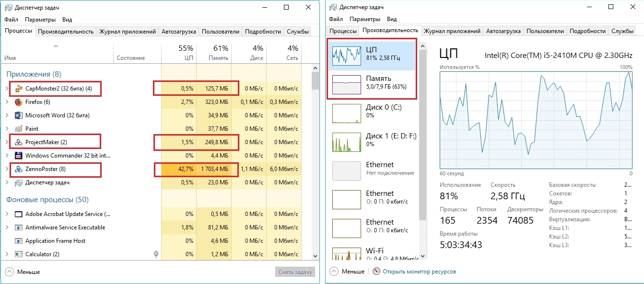Image resolution: width=644 pixels, height=284 pixels.
Task: Open Файл menu in left Task Manager
Action: 12,20
